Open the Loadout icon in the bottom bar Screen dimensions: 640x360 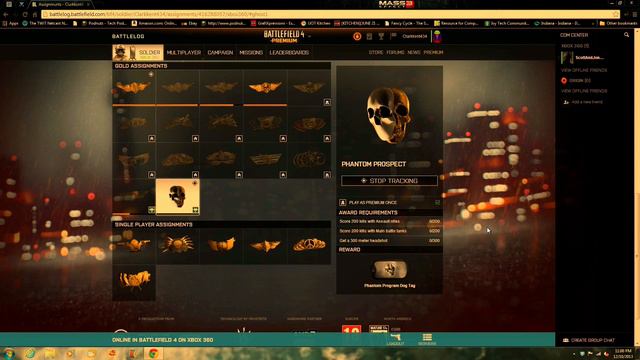click(x=395, y=339)
